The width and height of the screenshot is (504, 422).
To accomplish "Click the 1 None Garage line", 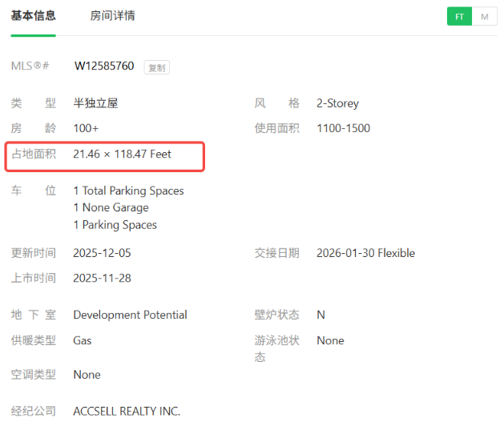I will pos(111,207).
